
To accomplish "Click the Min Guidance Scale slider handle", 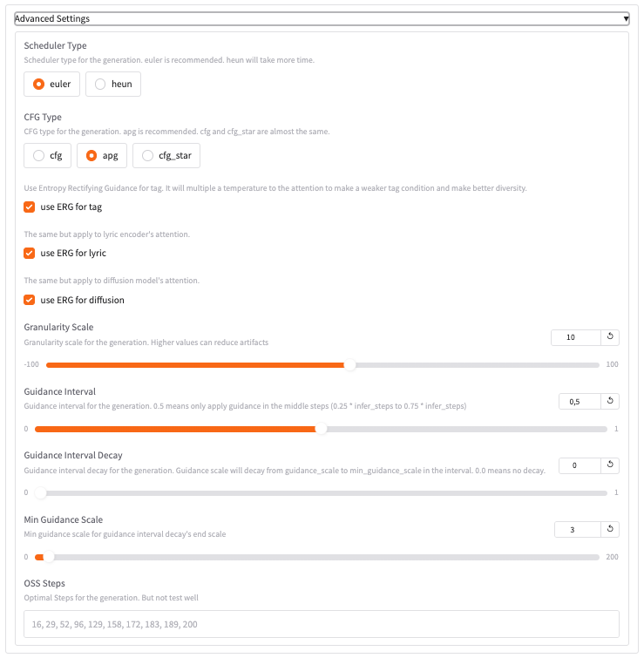I will (49, 557).
